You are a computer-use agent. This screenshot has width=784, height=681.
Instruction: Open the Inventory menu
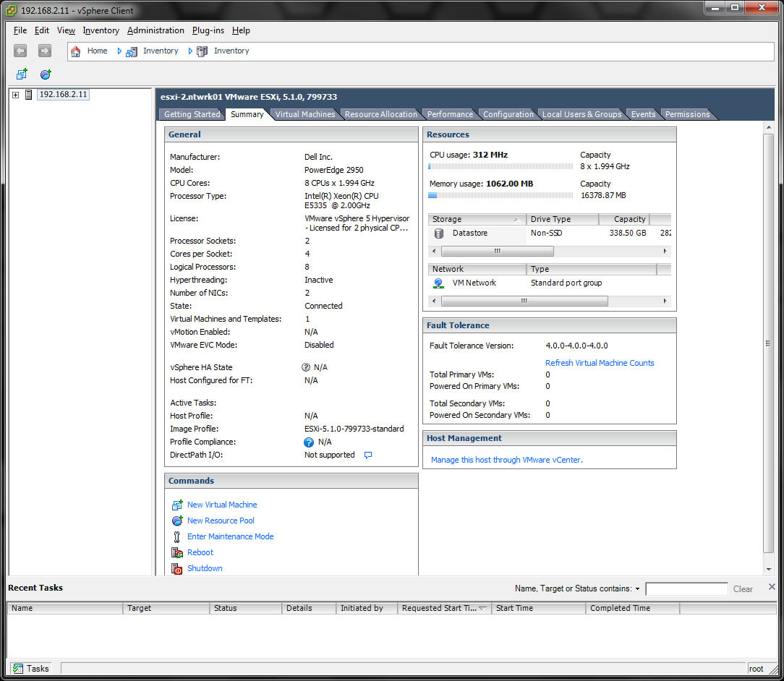click(101, 30)
